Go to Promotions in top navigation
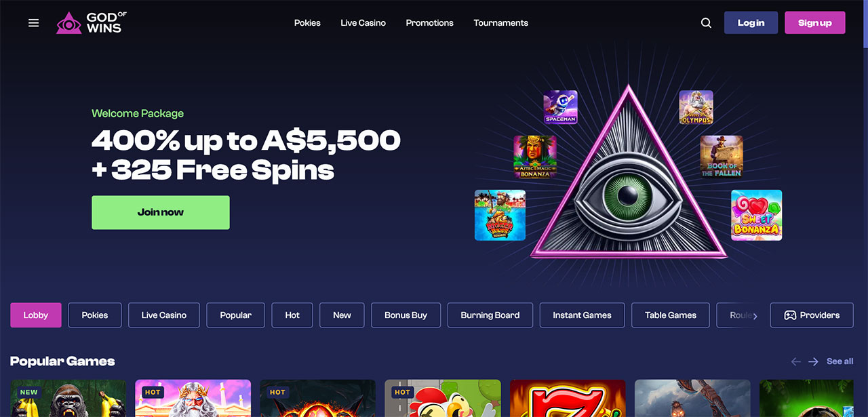868x417 pixels. pyautogui.click(x=429, y=23)
